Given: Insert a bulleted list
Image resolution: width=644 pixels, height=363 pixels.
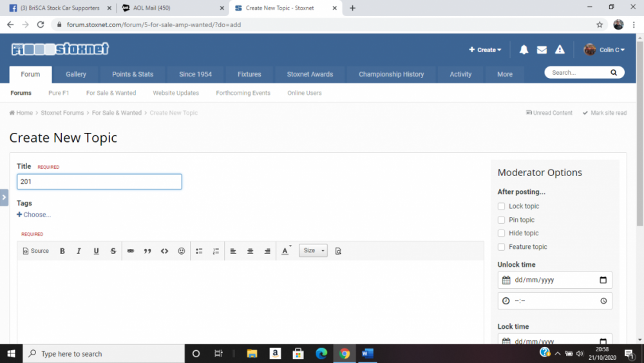Looking at the screenshot, I should click(199, 251).
